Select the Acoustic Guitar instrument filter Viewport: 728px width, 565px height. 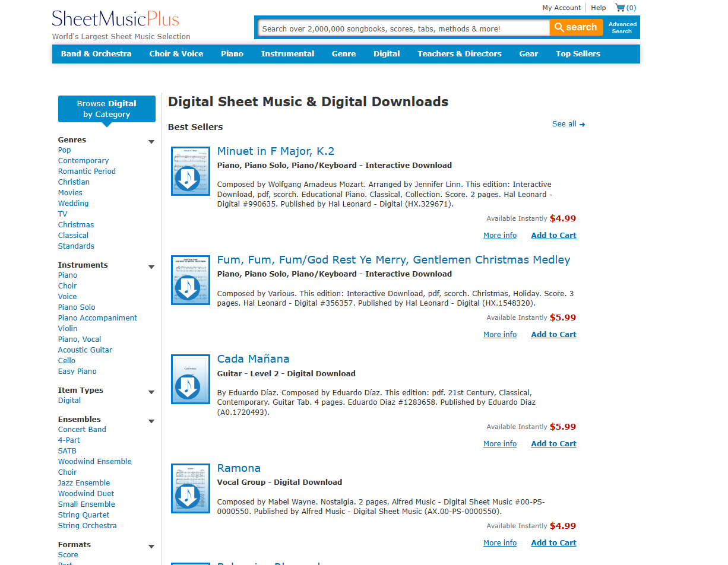pyautogui.click(x=85, y=350)
